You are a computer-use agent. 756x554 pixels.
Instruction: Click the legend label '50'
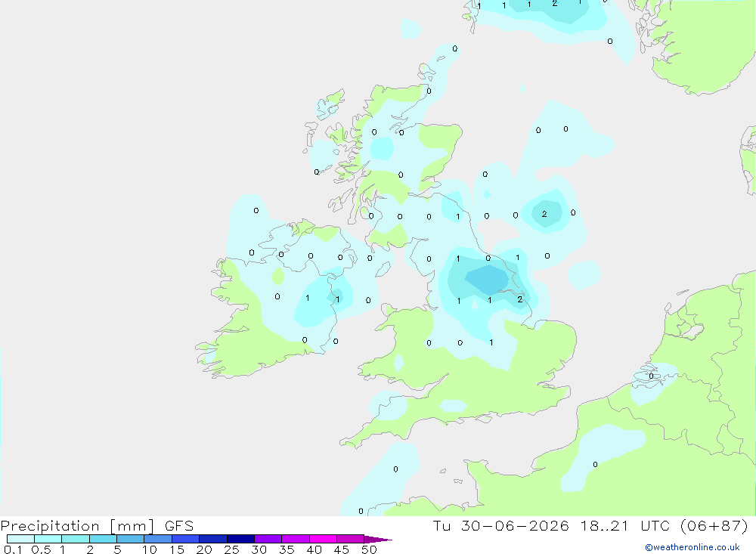[x=369, y=549]
